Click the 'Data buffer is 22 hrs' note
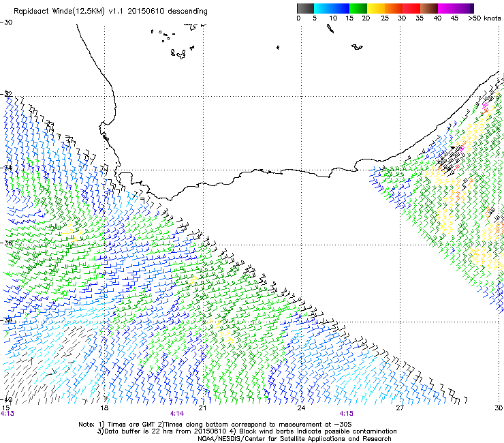Image resolution: width=504 pixels, height=443 pixels. point(247,431)
